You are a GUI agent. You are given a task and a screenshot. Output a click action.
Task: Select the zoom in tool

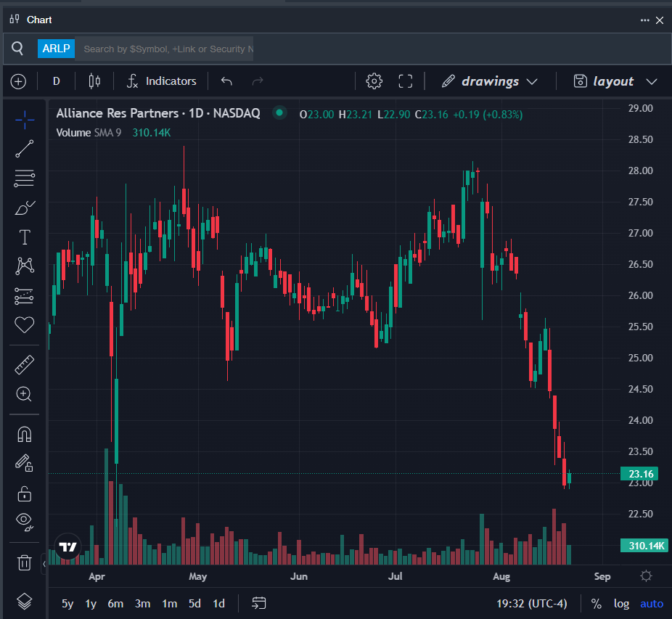[x=25, y=394]
